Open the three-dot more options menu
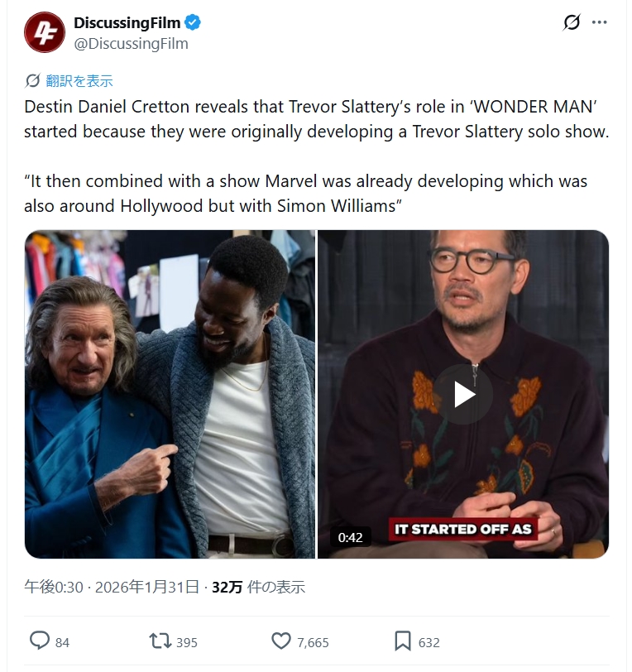Image resolution: width=632 pixels, height=672 pixels. click(x=600, y=23)
